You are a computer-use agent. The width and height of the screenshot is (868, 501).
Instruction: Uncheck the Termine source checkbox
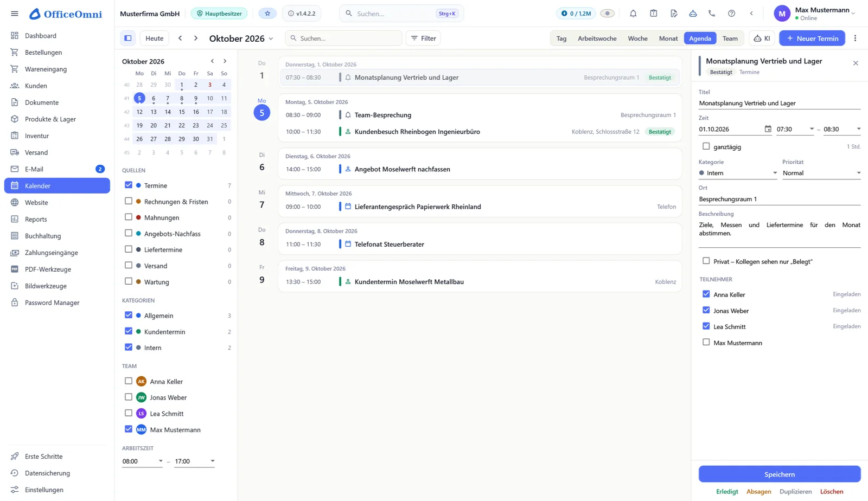pyautogui.click(x=129, y=185)
